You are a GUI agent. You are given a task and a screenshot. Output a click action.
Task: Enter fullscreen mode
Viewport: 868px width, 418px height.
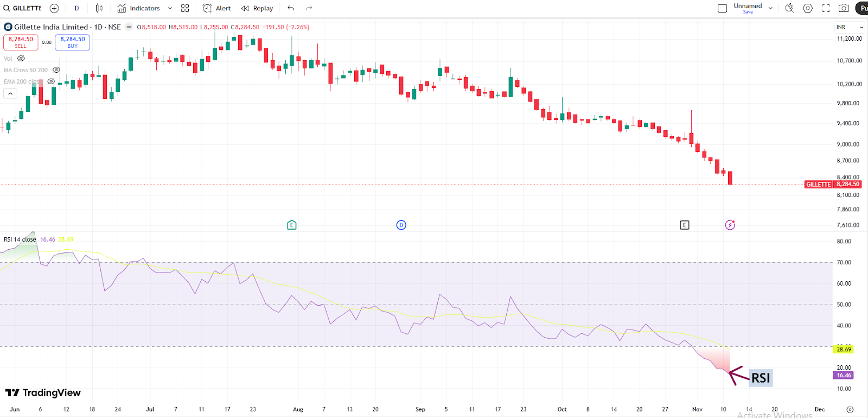(826, 8)
